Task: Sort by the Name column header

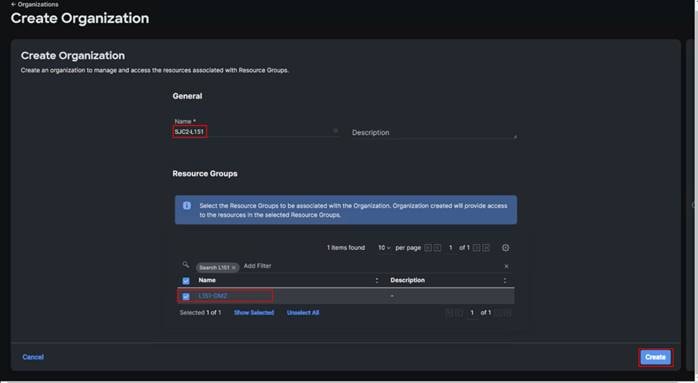Action: coord(207,280)
